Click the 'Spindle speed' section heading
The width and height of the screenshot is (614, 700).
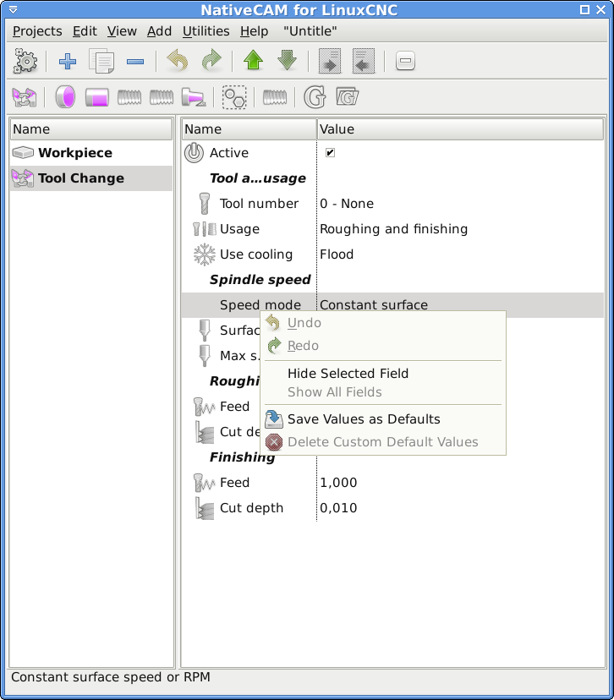point(260,280)
